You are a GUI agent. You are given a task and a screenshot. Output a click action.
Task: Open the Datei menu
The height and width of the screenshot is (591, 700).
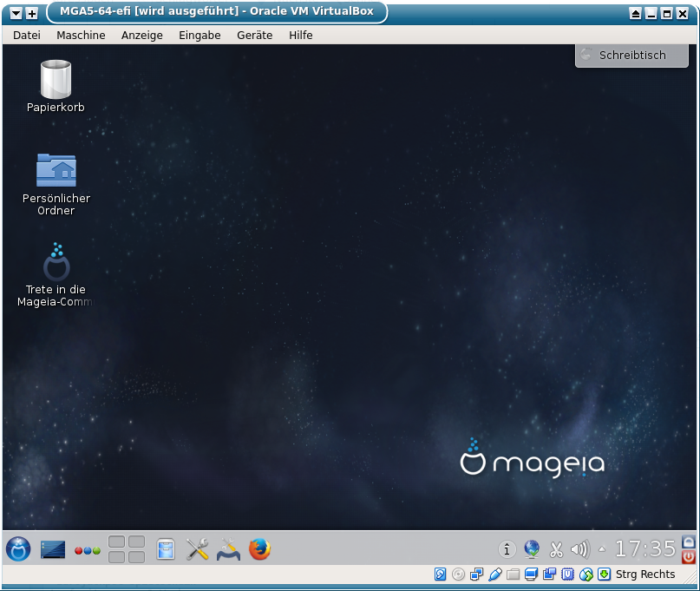[27, 36]
